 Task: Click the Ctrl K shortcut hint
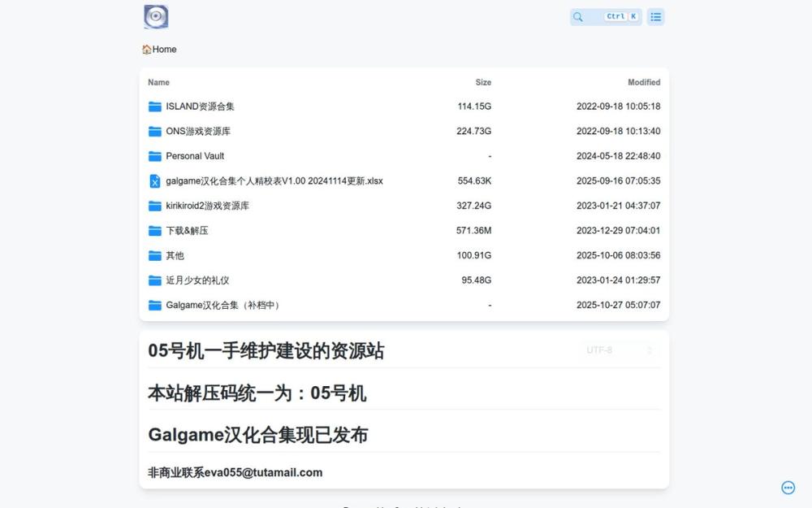tap(621, 16)
